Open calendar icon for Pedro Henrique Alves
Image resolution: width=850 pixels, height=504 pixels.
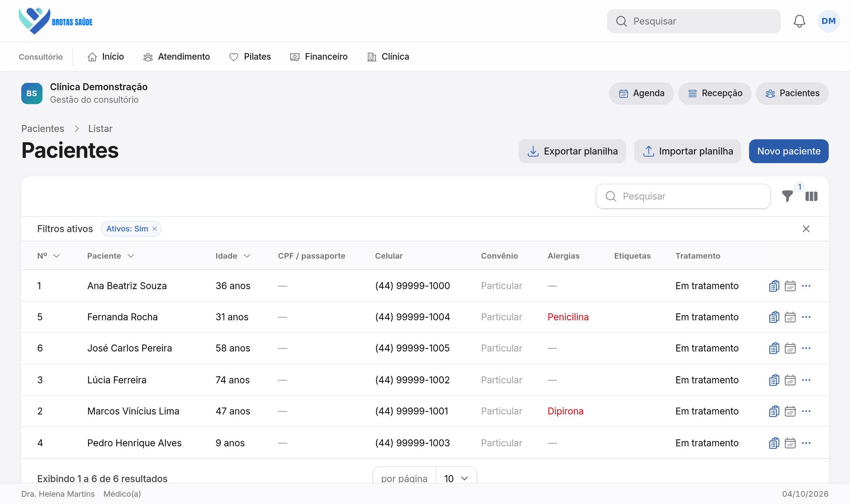point(790,443)
